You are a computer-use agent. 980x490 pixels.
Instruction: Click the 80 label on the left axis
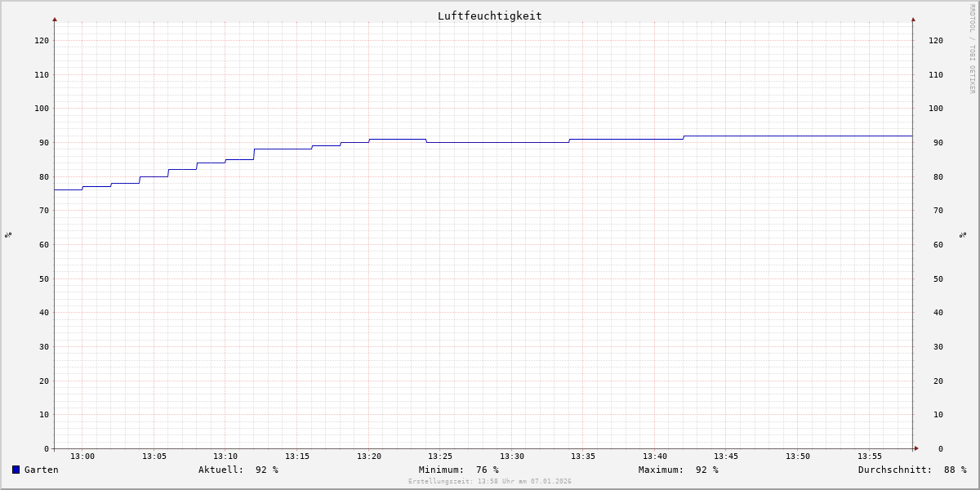[44, 177]
